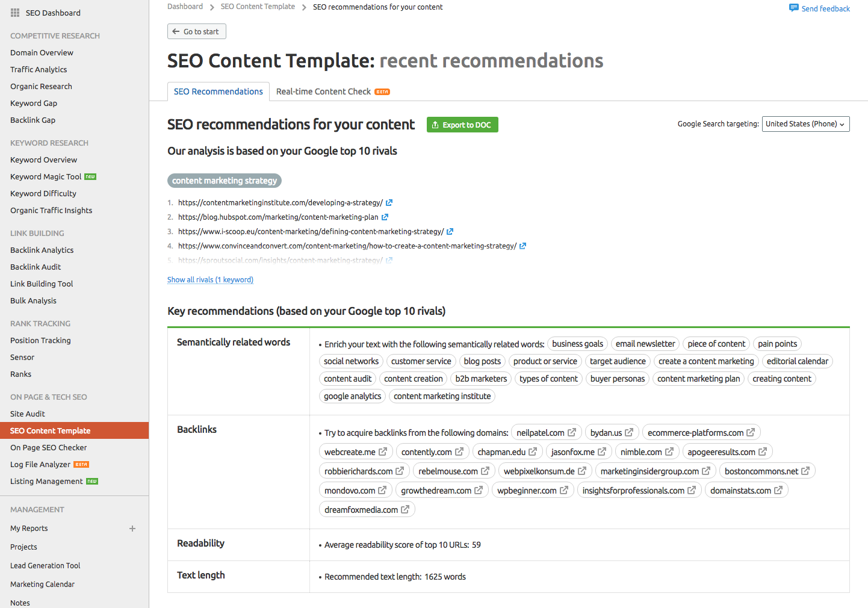Click external link icon next to contently.com
The height and width of the screenshot is (608, 868).
coord(459,451)
